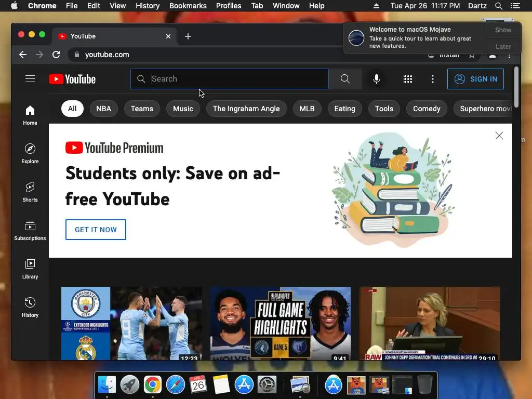The image size is (532, 399).
Task: Start voice search with microphone icon
Action: pos(376,79)
